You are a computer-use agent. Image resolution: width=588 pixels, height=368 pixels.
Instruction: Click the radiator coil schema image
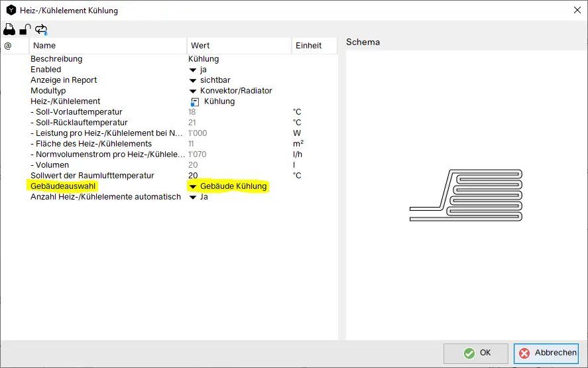click(466, 195)
